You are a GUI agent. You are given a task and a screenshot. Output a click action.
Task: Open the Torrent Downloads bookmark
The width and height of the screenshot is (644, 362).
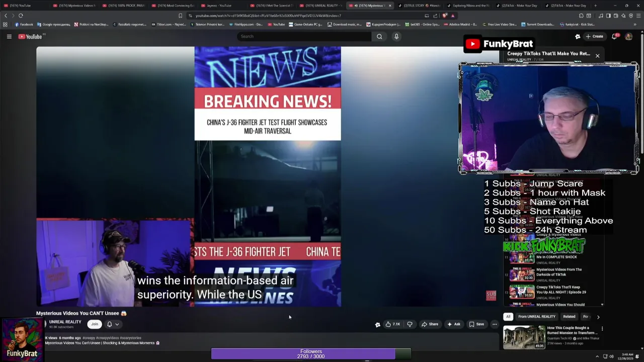tap(537, 24)
